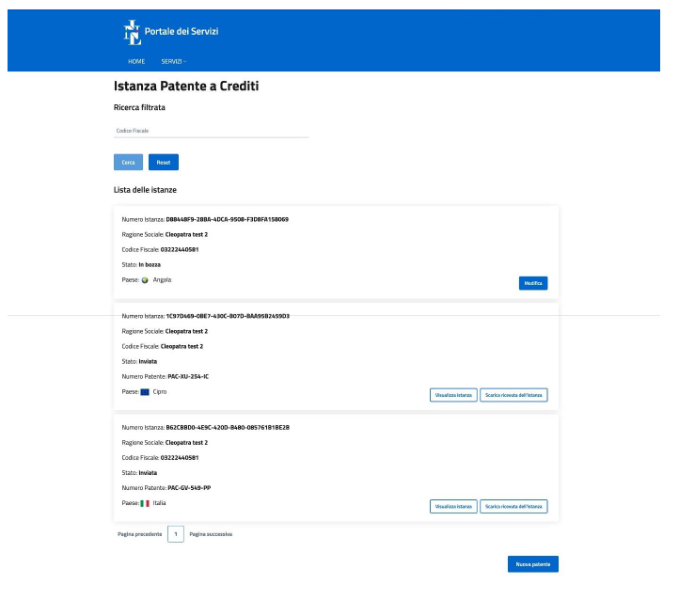Click the In bozza status text
This screenshot has width=695, height=616.
pos(150,265)
